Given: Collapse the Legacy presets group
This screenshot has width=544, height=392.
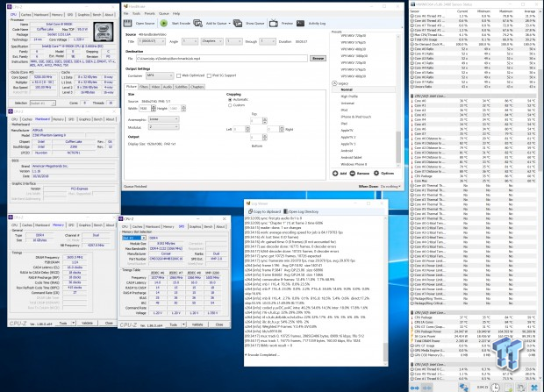Looking at the screenshot, I should [334, 83].
